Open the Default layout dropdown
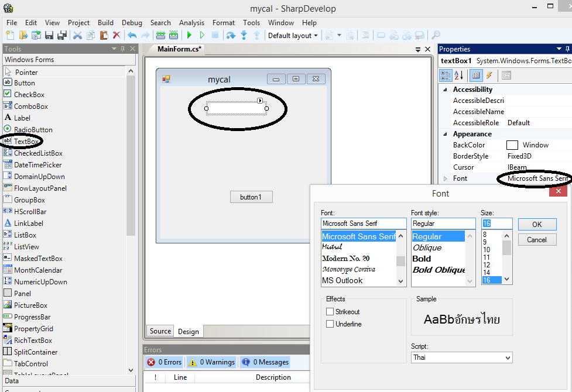Screen dimensions: 572x392 (x=293, y=36)
